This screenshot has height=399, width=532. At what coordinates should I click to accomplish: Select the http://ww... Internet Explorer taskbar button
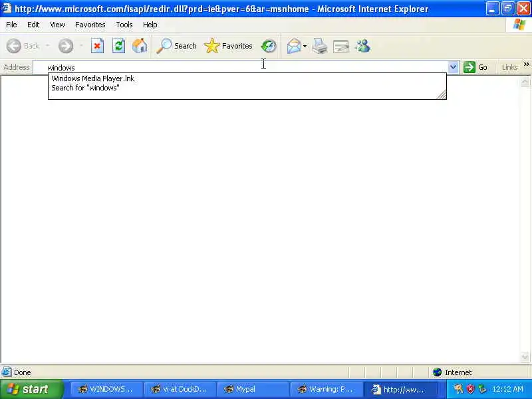click(x=400, y=389)
